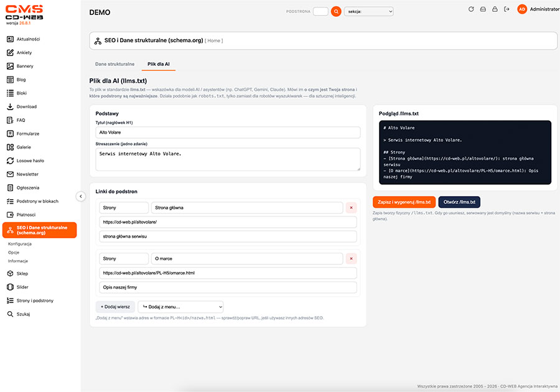This screenshot has height=392, width=560.
Task: Click the orange search button in header
Action: coord(336,11)
